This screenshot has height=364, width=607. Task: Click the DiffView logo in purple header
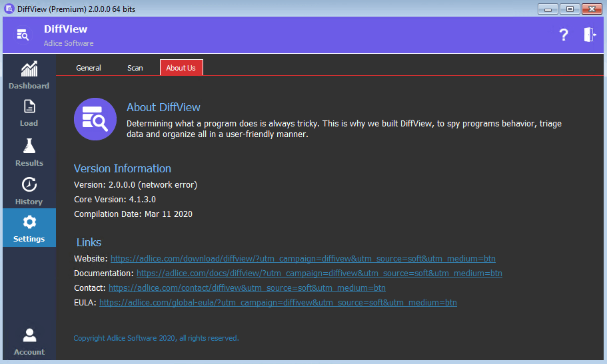point(23,35)
